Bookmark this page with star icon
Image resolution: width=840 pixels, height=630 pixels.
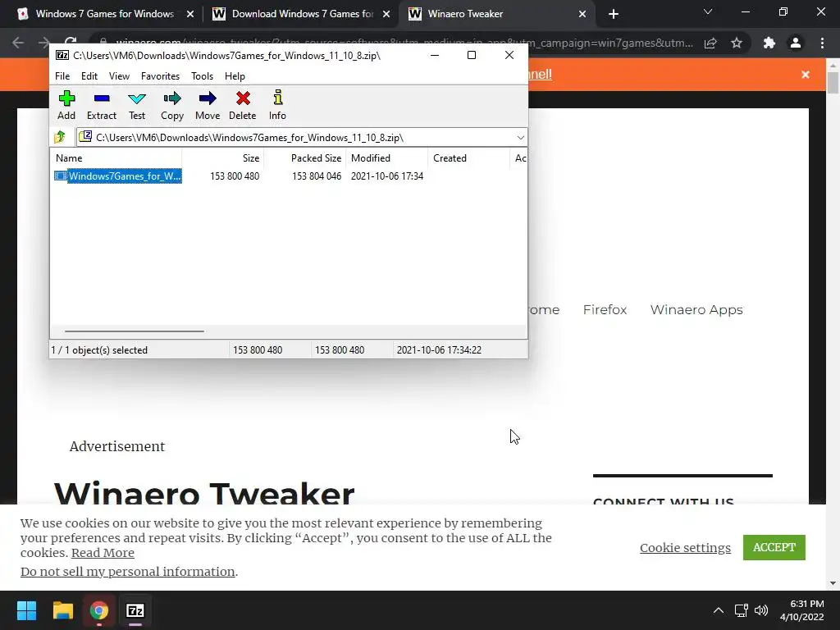[x=737, y=43]
